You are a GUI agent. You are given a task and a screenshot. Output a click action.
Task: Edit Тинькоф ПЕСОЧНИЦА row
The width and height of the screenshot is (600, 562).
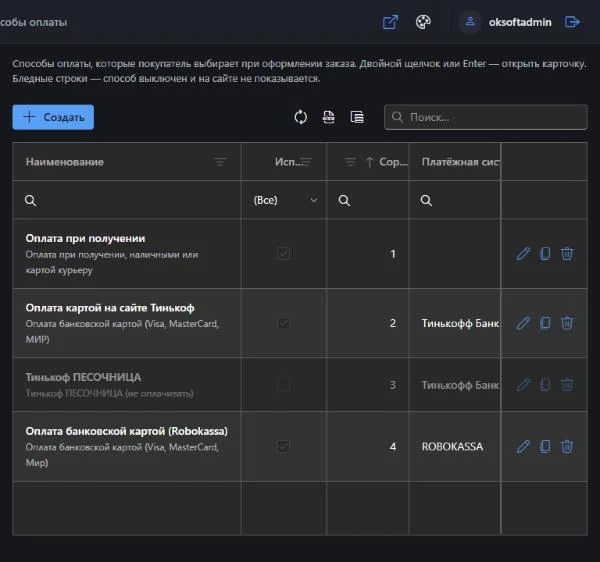pos(523,384)
